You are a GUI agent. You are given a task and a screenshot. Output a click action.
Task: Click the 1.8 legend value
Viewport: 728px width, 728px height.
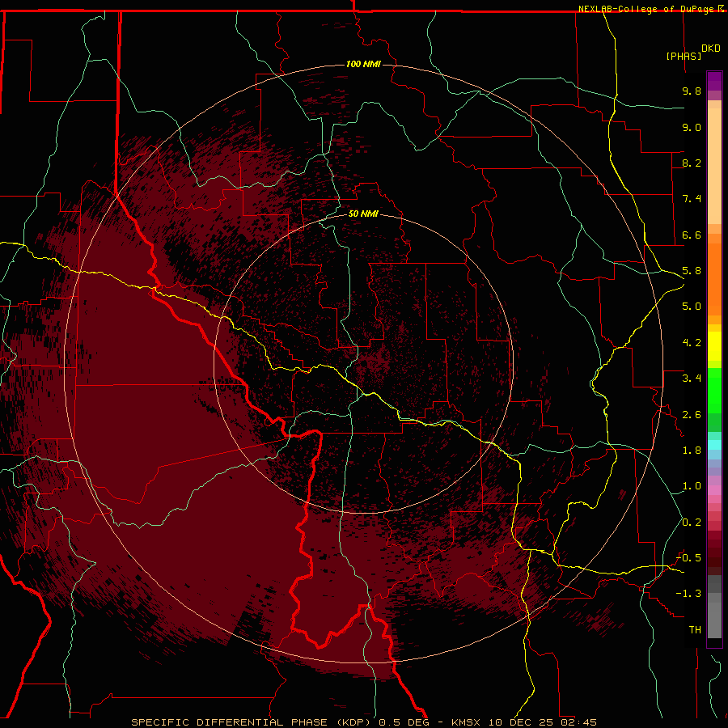(x=692, y=451)
